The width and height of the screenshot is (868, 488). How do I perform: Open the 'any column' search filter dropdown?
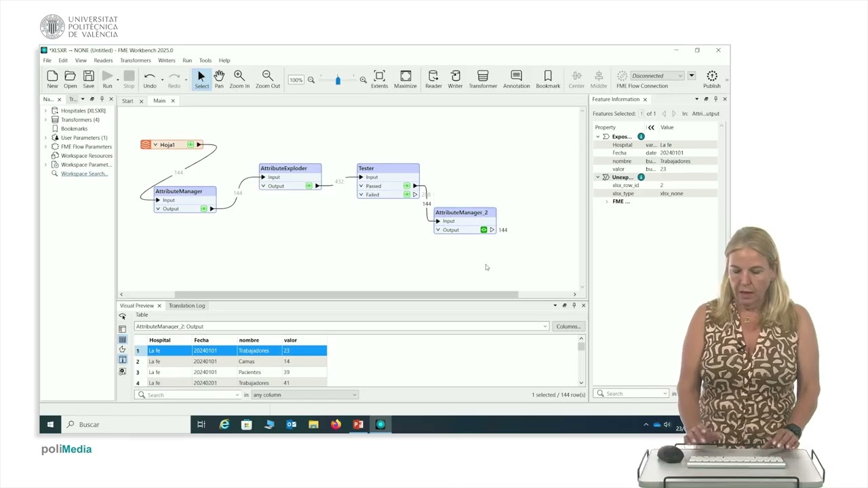click(x=304, y=394)
